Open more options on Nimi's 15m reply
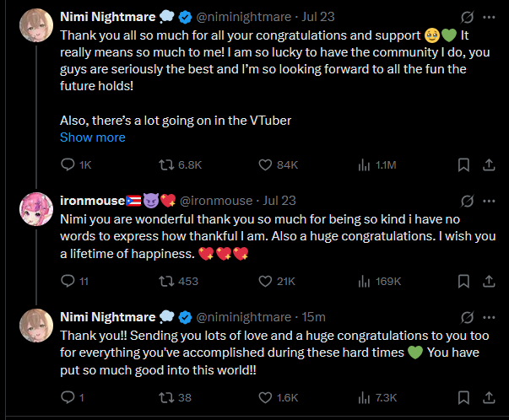The height and width of the screenshot is (420, 509). (x=489, y=316)
